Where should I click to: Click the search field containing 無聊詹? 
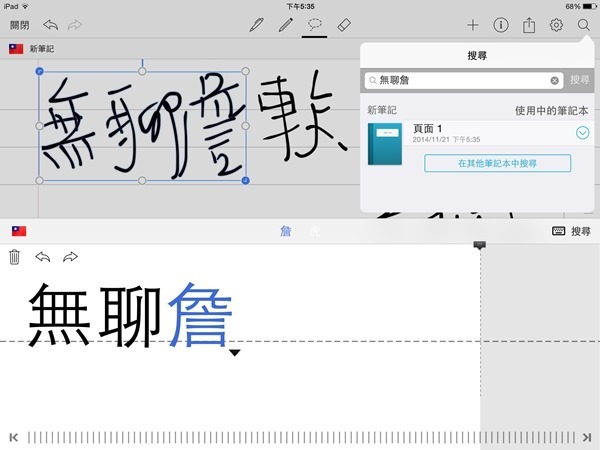click(x=464, y=80)
